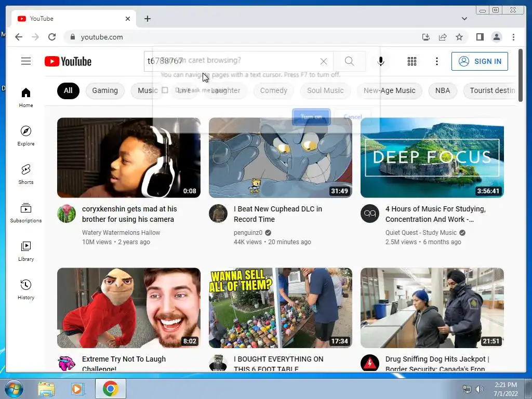
Task: Open the YouTube hamburger guide menu
Action: tap(26, 61)
